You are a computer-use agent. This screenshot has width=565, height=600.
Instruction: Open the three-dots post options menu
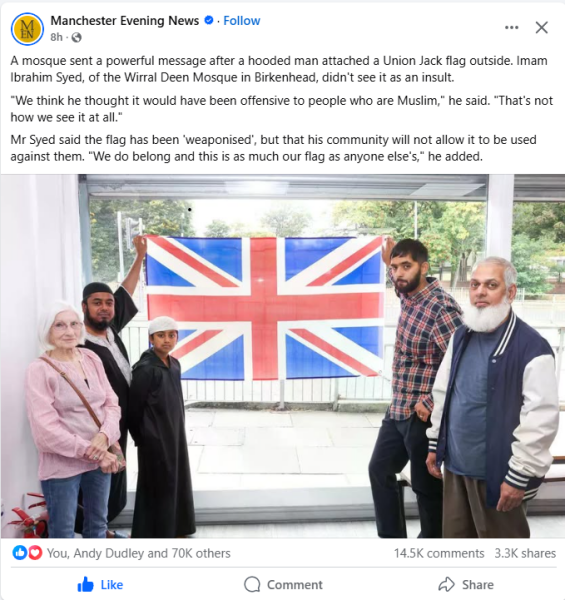[511, 27]
